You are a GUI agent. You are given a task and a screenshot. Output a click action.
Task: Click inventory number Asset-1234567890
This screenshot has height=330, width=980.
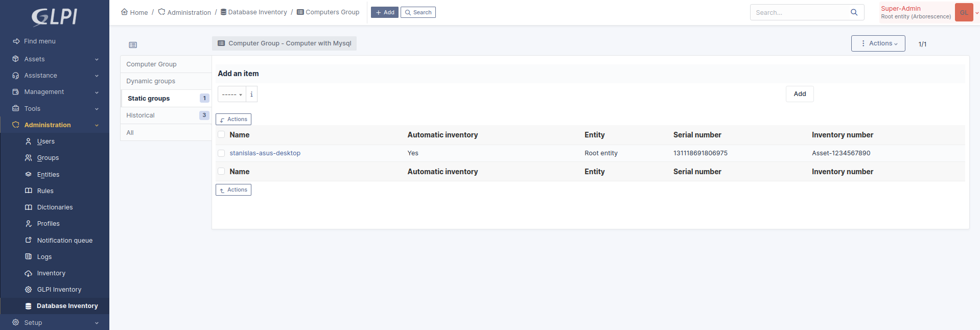pyautogui.click(x=841, y=153)
